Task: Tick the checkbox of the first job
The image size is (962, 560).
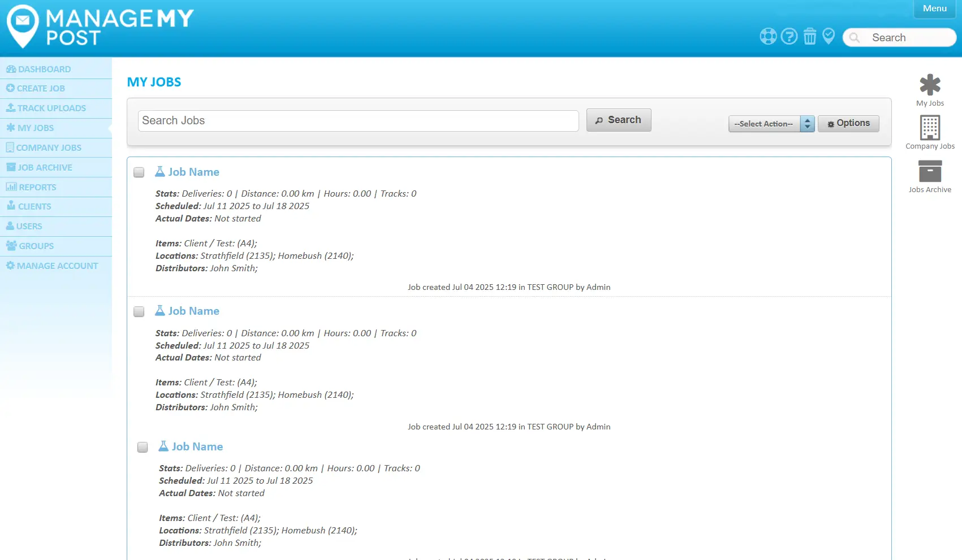Action: coord(139,172)
